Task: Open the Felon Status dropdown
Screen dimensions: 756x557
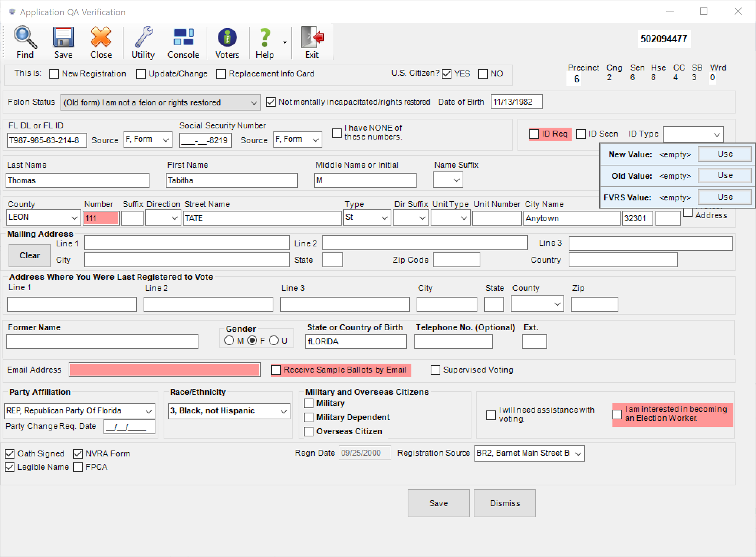Action: point(253,102)
